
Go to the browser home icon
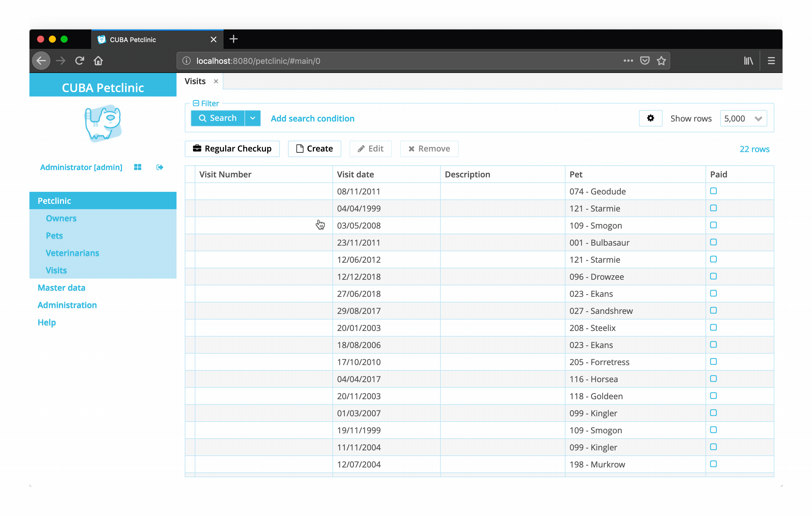click(x=98, y=61)
